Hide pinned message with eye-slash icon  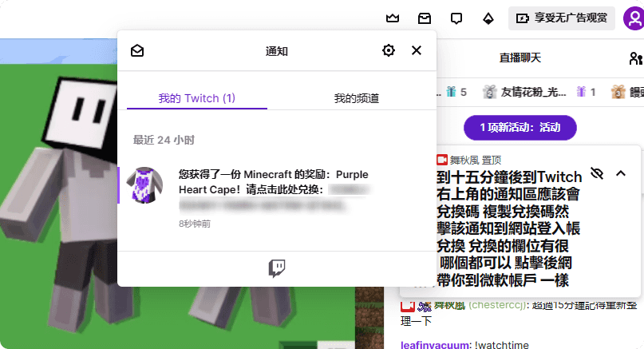[597, 173]
